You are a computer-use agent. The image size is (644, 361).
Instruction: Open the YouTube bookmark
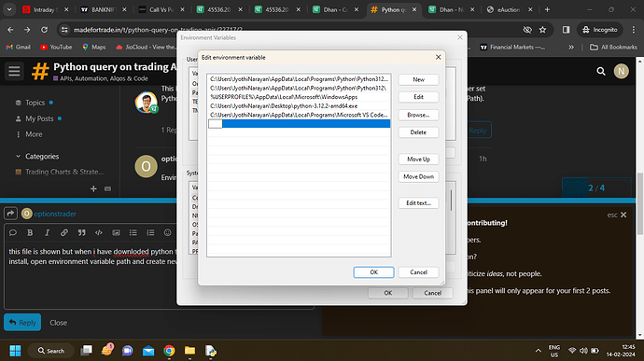(x=56, y=48)
